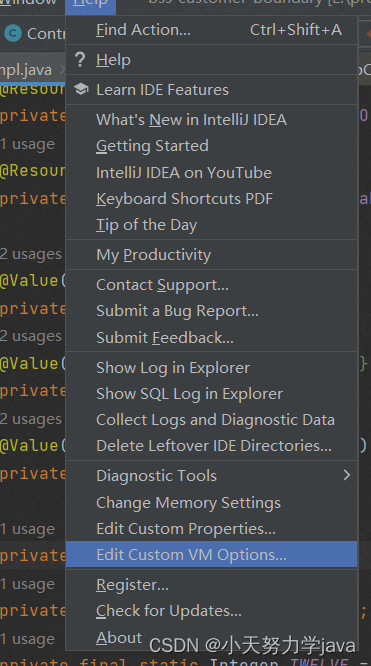The width and height of the screenshot is (371, 666).
Task: Select Submit a Bug Report
Action: 212,311
